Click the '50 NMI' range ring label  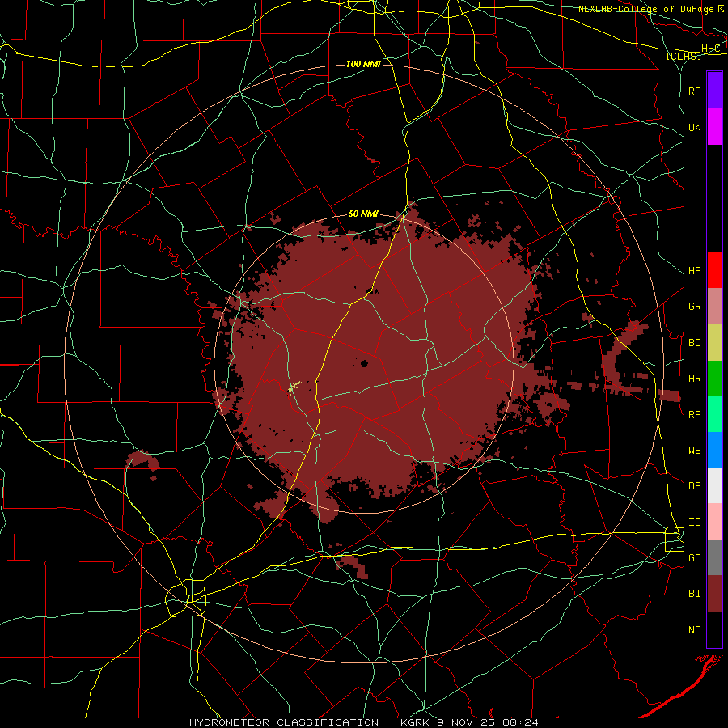pyautogui.click(x=363, y=214)
